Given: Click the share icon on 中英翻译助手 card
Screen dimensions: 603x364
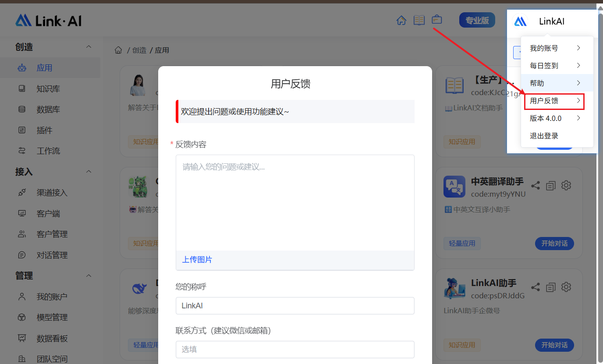Looking at the screenshot, I should click(535, 186).
